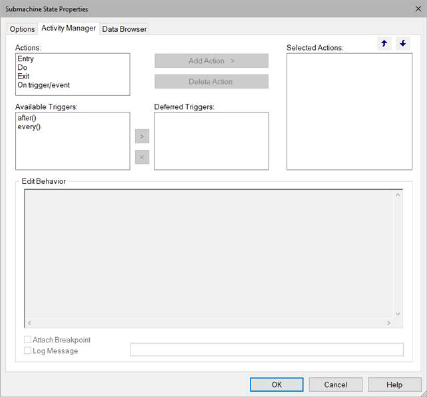
Task: Close the Submachine State Properties dialog
Action: click(x=418, y=9)
